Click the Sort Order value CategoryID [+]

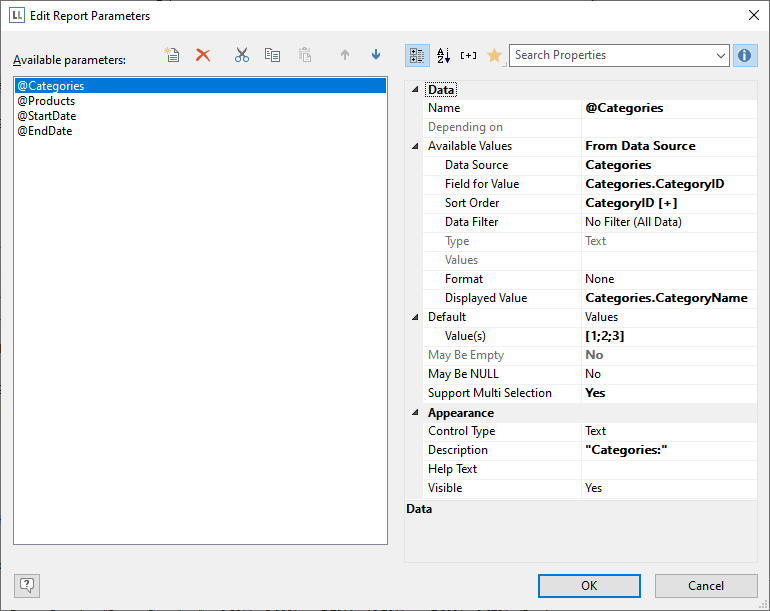[x=669, y=203]
